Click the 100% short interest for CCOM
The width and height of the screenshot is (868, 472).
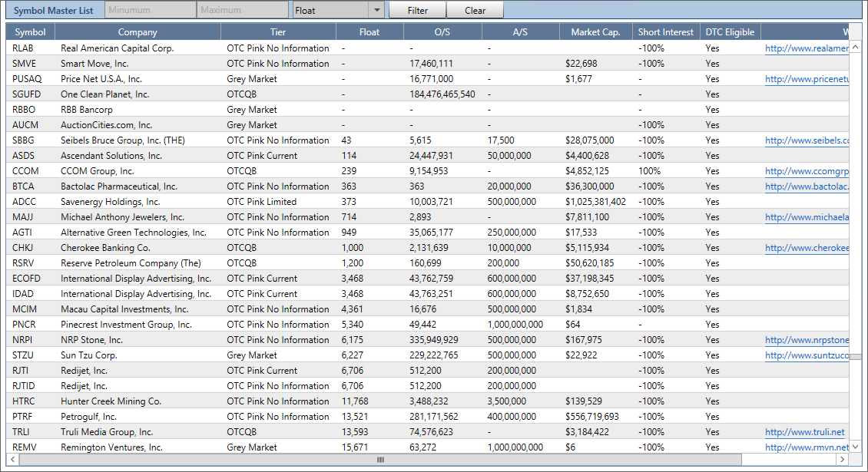[x=649, y=171]
